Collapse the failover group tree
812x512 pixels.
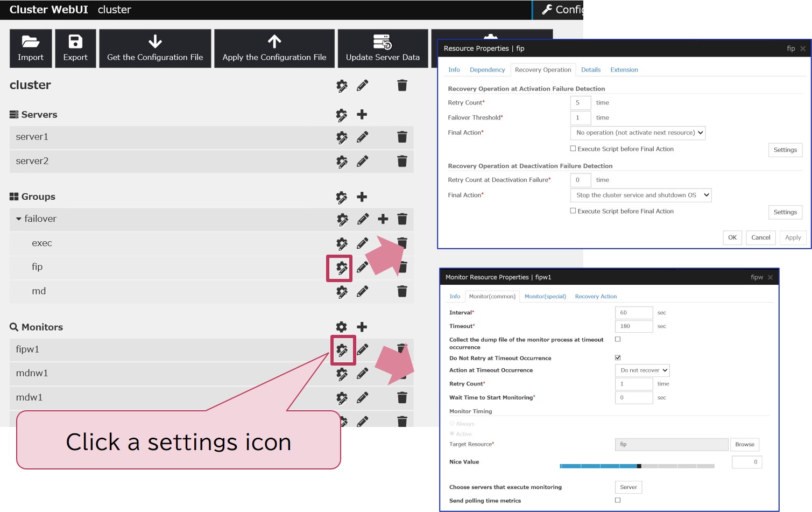point(19,219)
